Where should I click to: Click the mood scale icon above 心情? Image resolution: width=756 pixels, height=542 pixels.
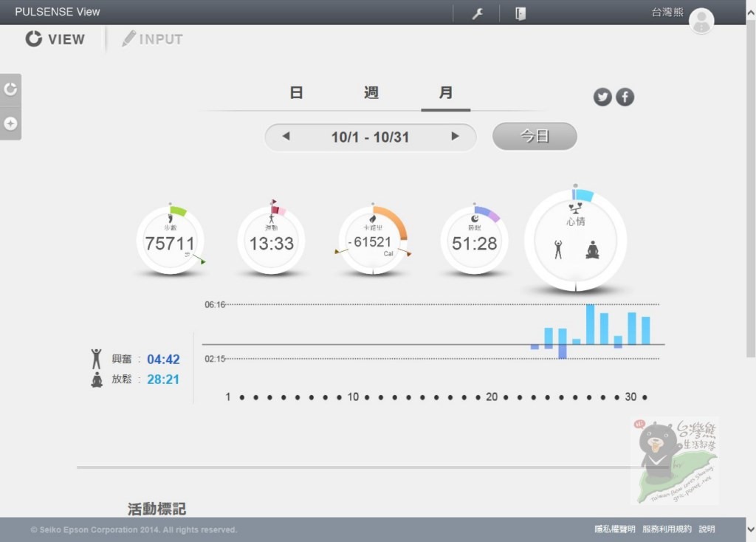(576, 207)
